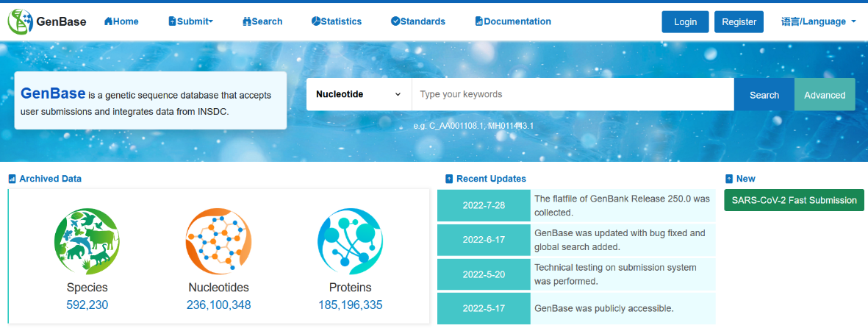868x331 pixels.
Task: Open the Standards page
Action: coord(417,21)
